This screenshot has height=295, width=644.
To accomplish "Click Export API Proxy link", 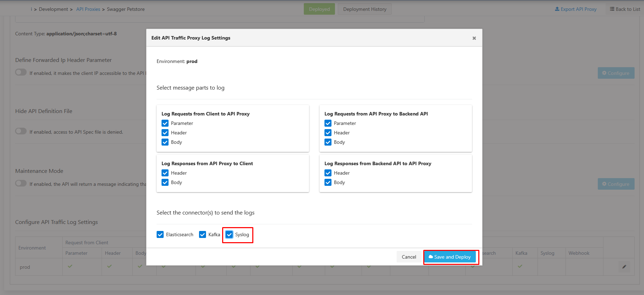I will point(575,9).
